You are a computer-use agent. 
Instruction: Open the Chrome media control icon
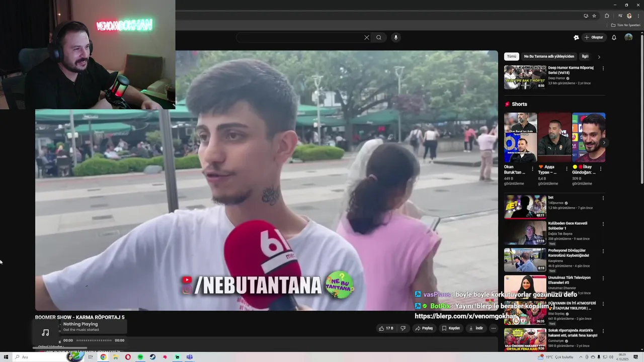pyautogui.click(x=621, y=16)
